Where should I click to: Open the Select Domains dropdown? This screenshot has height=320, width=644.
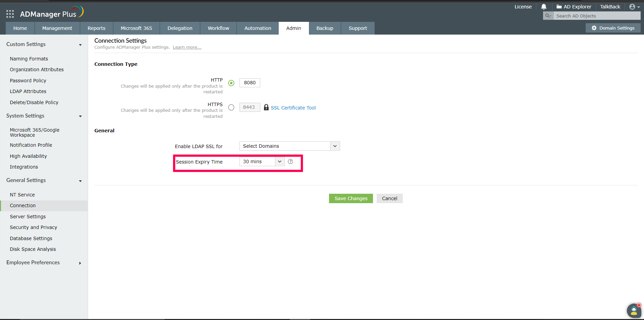click(290, 146)
